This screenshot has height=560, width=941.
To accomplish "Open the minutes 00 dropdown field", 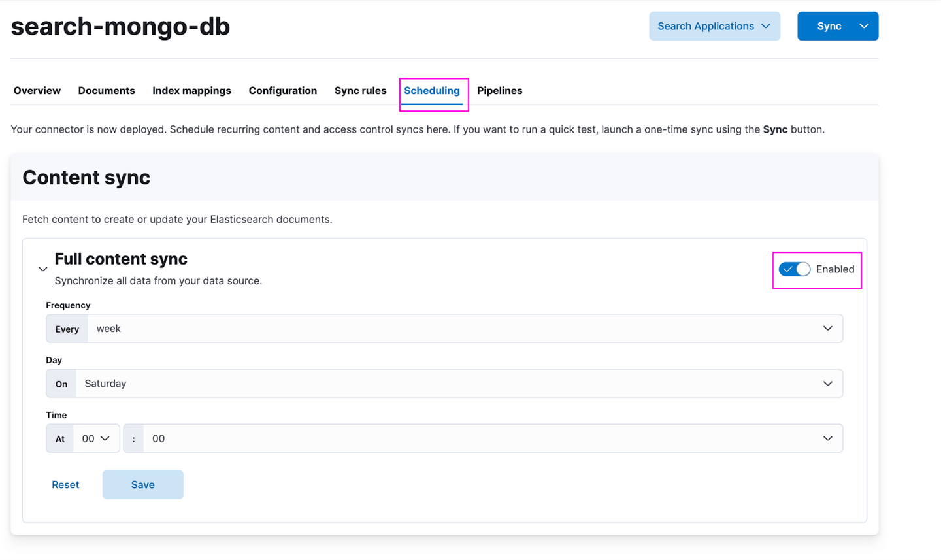I will pos(493,438).
